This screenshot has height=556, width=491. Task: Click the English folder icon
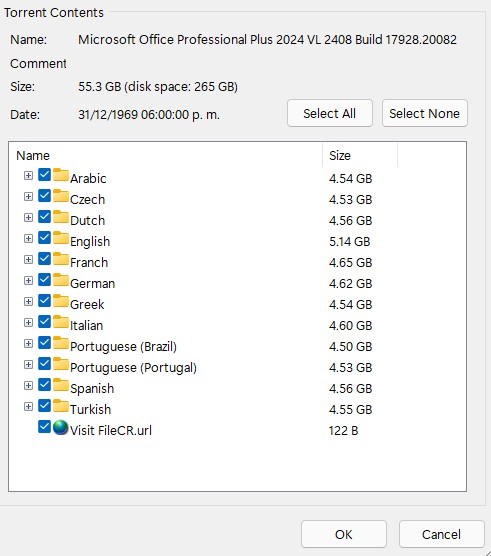click(61, 238)
